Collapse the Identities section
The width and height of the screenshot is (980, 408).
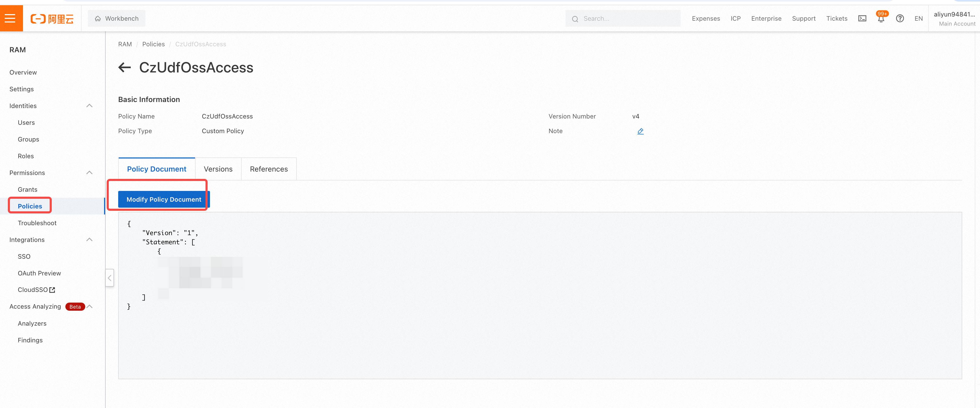click(89, 106)
